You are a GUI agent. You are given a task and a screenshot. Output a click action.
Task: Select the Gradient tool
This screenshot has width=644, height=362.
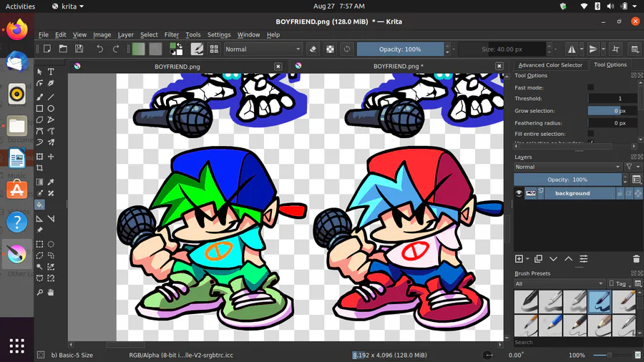pyautogui.click(x=39, y=182)
